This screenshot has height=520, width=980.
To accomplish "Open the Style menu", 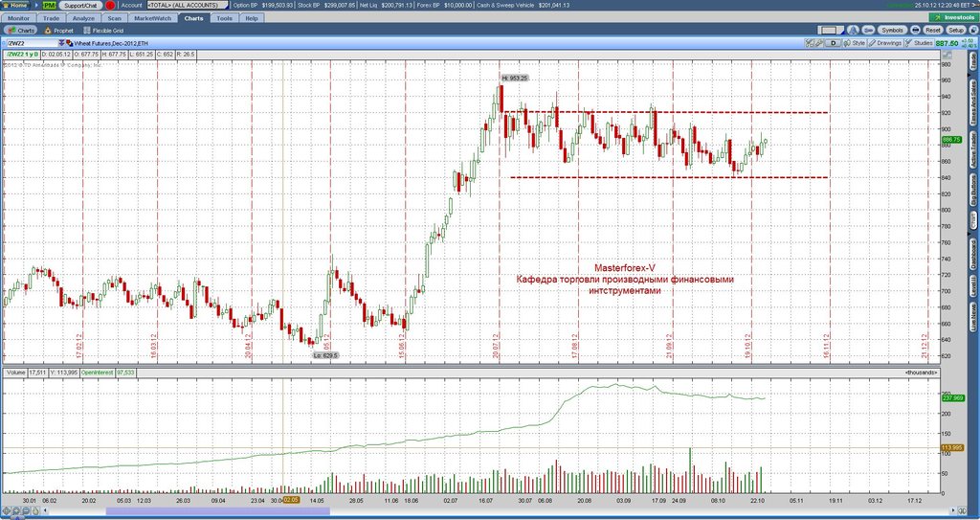I will tap(855, 43).
